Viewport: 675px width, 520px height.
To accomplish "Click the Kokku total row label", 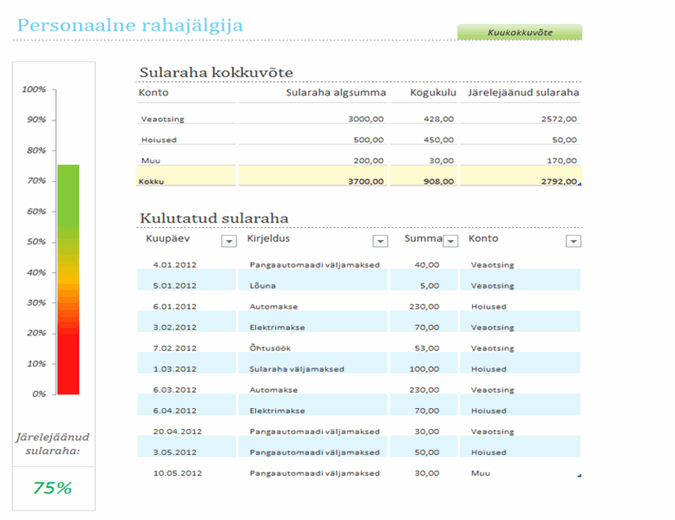I will pyautogui.click(x=153, y=182).
